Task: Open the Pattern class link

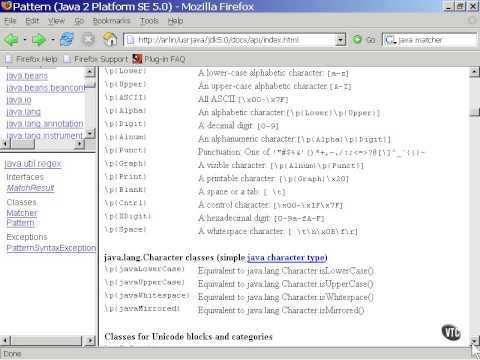Action: coord(20,223)
